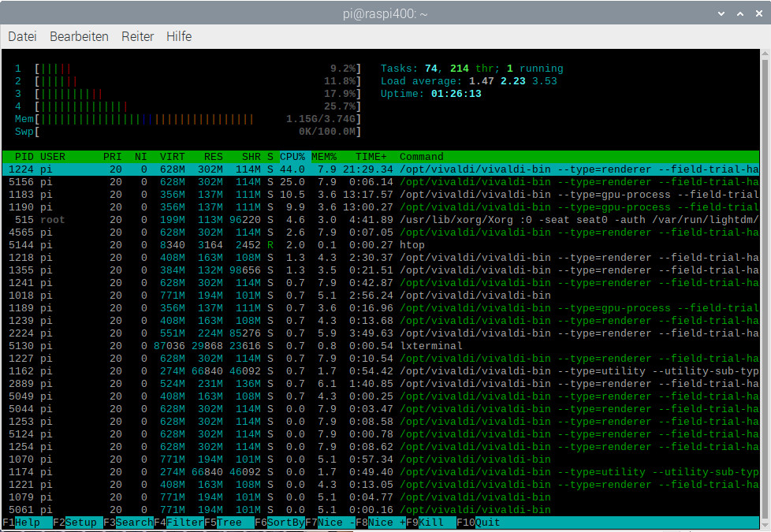The width and height of the screenshot is (771, 532).
Task: Select process row with PID 5049
Action: 381,396
